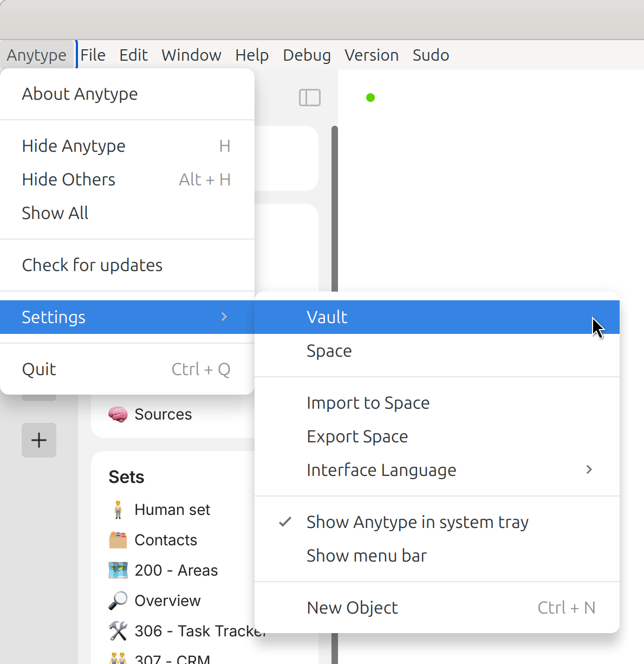Image resolution: width=644 pixels, height=664 pixels.
Task: Open the Anytype menu in menu bar
Action: coord(37,55)
